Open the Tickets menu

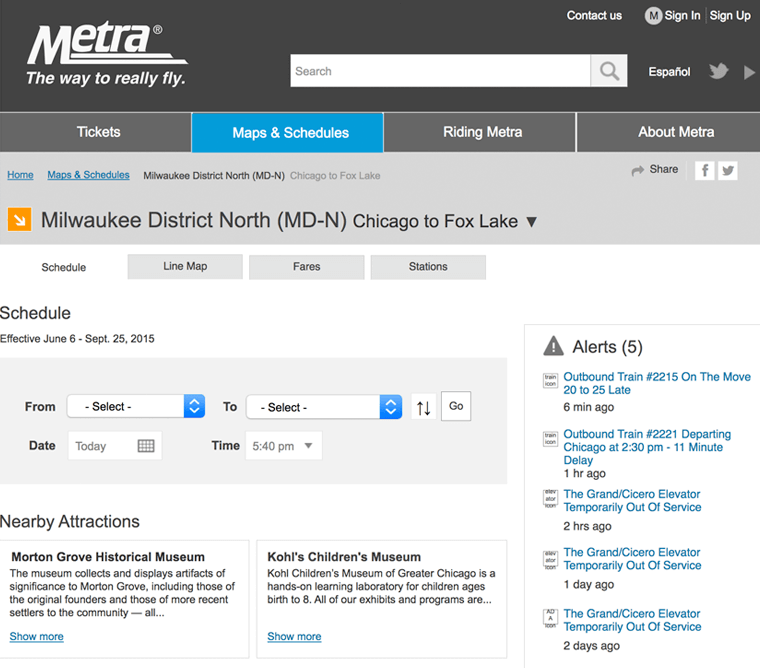96,132
